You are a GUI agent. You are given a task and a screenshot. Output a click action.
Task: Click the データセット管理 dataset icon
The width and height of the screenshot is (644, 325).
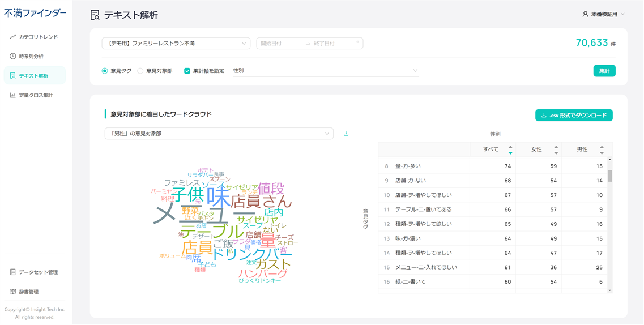point(12,272)
